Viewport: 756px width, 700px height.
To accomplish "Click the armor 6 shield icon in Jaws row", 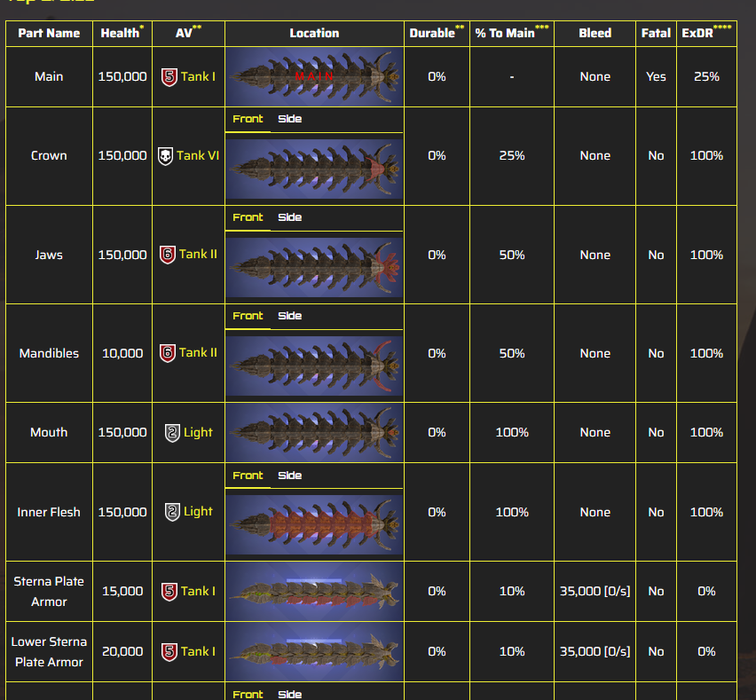I will coord(168,255).
